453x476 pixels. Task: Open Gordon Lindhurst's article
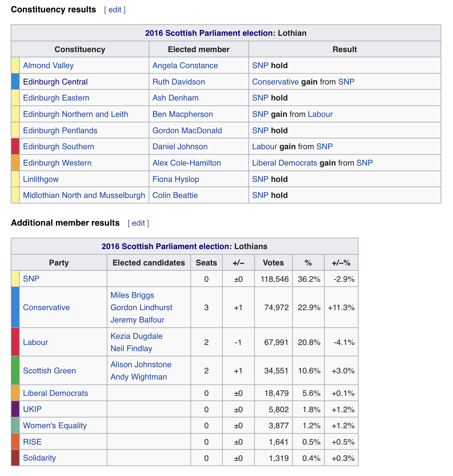[141, 307]
